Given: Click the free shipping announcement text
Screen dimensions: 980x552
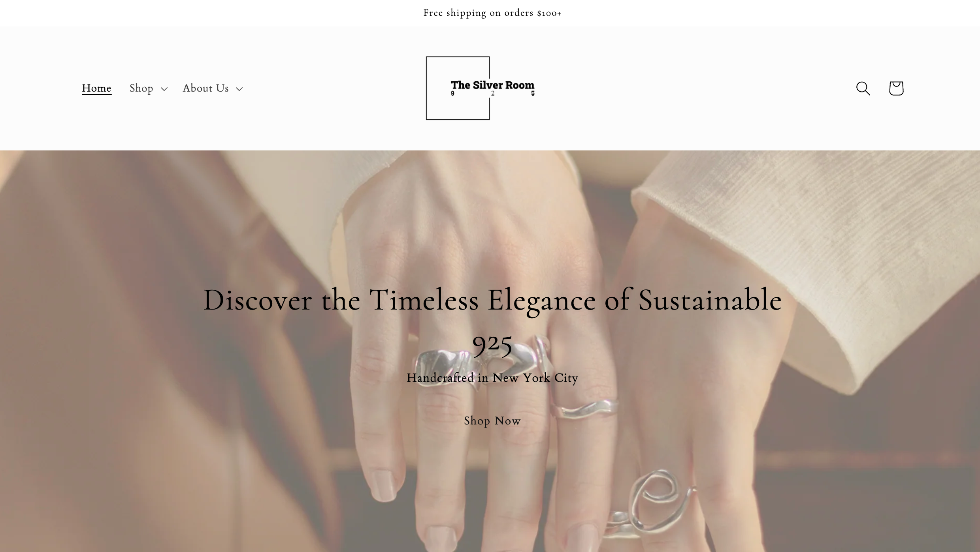Looking at the screenshot, I should point(492,13).
